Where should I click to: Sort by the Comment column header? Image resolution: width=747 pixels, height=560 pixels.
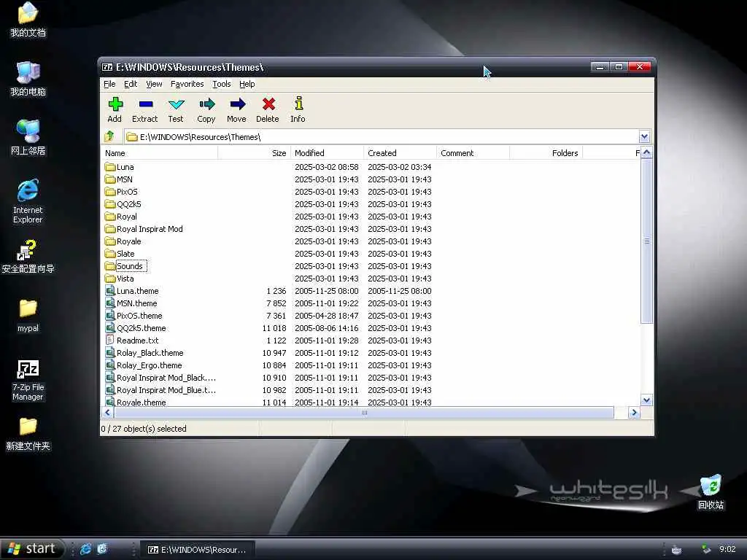coord(473,153)
